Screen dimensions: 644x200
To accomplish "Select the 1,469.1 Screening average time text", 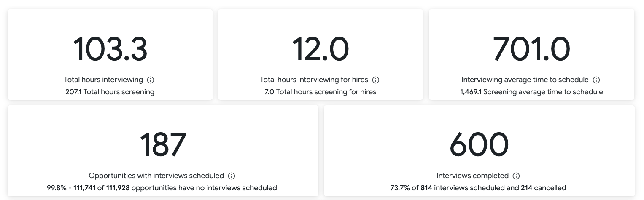I will coord(531,92).
